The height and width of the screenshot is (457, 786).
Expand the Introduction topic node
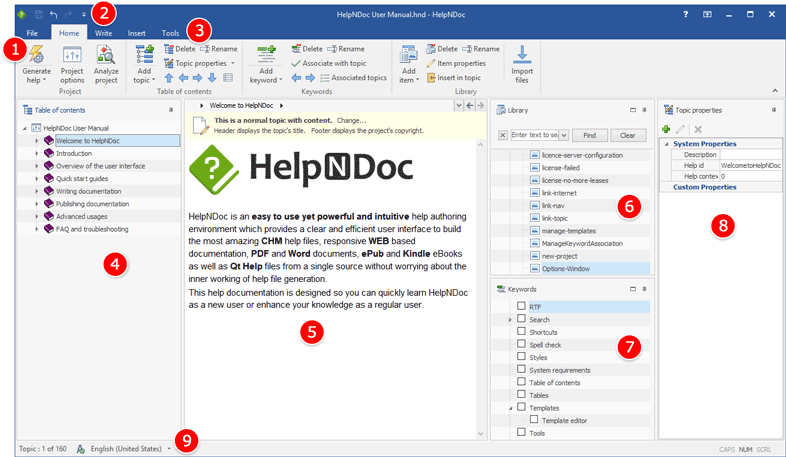pos(37,153)
